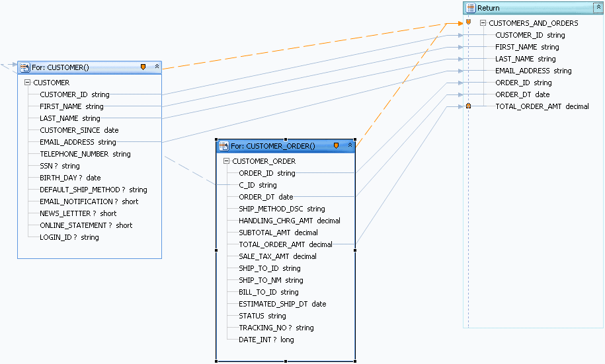Select C_ID string element
605x364 pixels.
(258, 186)
